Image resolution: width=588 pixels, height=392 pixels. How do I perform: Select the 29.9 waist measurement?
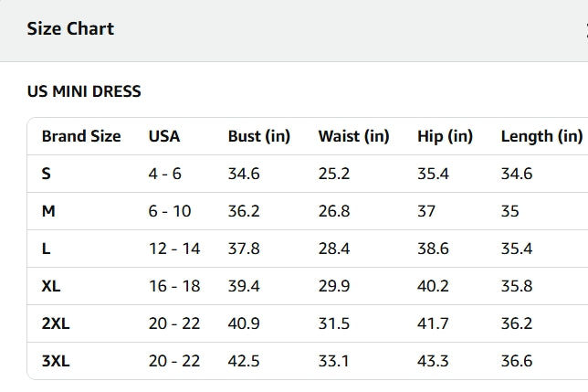333,286
